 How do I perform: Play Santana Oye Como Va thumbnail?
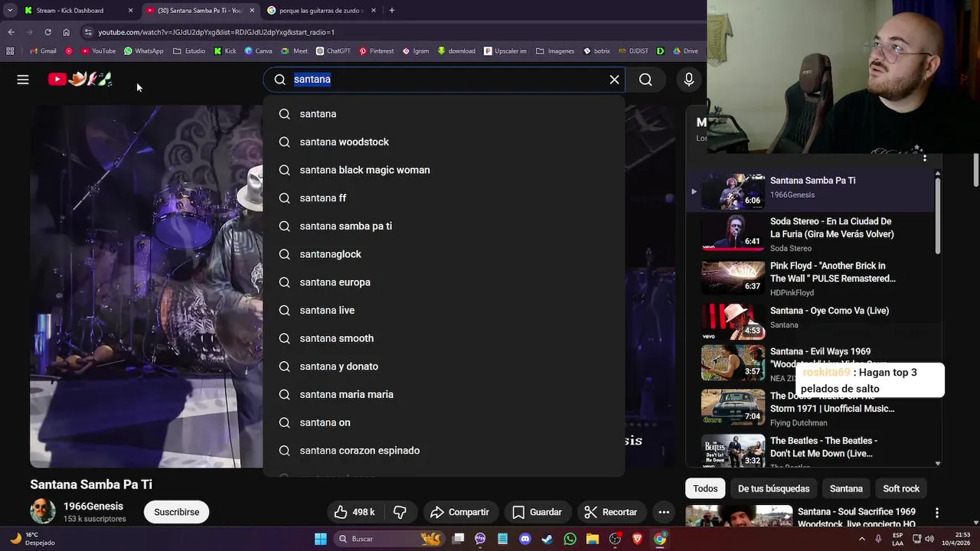pyautogui.click(x=733, y=321)
